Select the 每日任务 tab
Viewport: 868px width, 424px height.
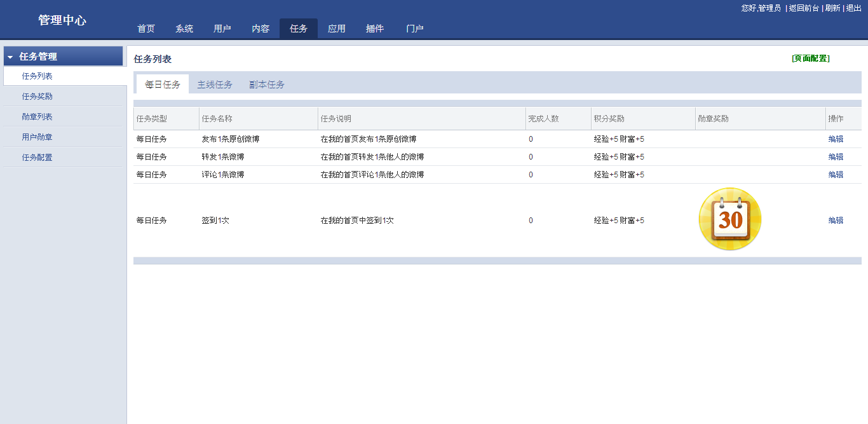coord(163,85)
